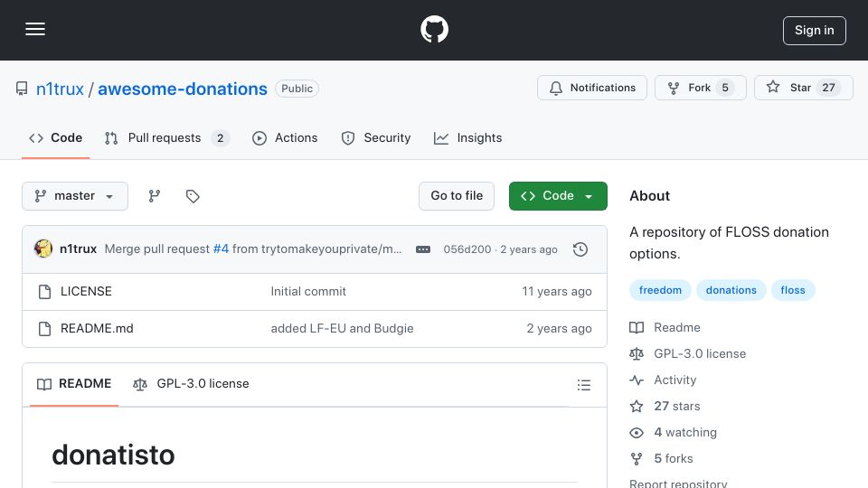Open commit 056d200
The image size is (868, 488).
467,249
